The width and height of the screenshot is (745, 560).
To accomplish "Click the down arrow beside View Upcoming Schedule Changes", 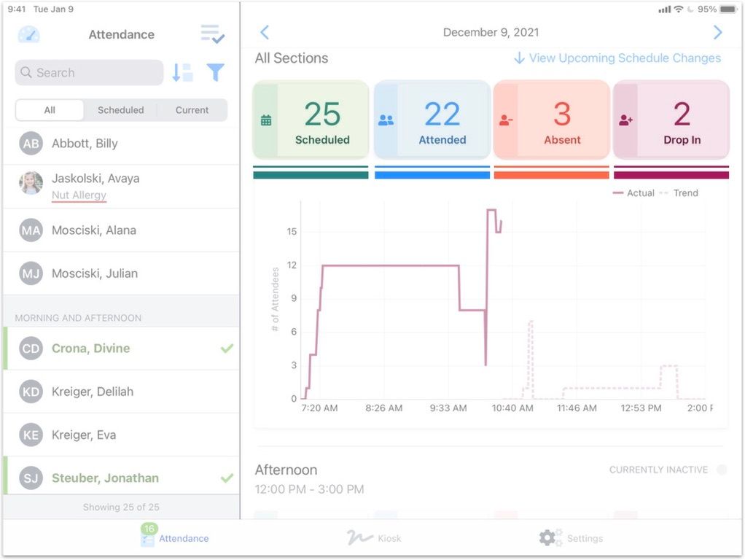I will (519, 58).
